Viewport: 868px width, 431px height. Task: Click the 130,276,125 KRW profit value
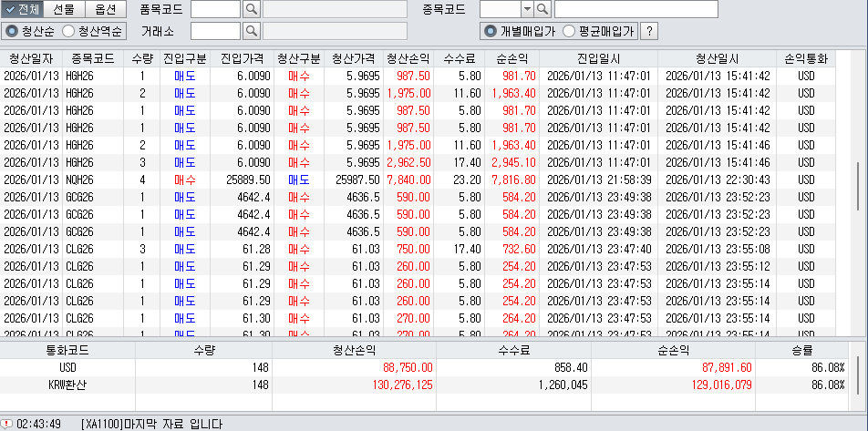401,385
